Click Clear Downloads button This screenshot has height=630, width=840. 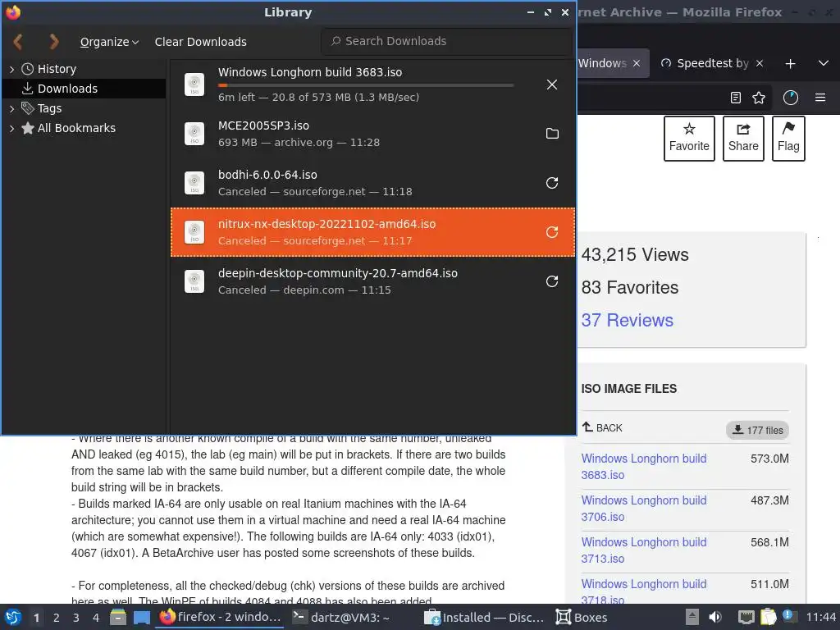point(200,42)
